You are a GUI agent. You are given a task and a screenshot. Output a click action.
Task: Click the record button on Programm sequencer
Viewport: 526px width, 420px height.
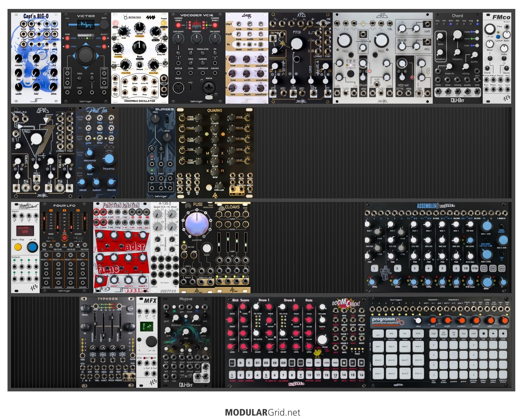coord(503,333)
